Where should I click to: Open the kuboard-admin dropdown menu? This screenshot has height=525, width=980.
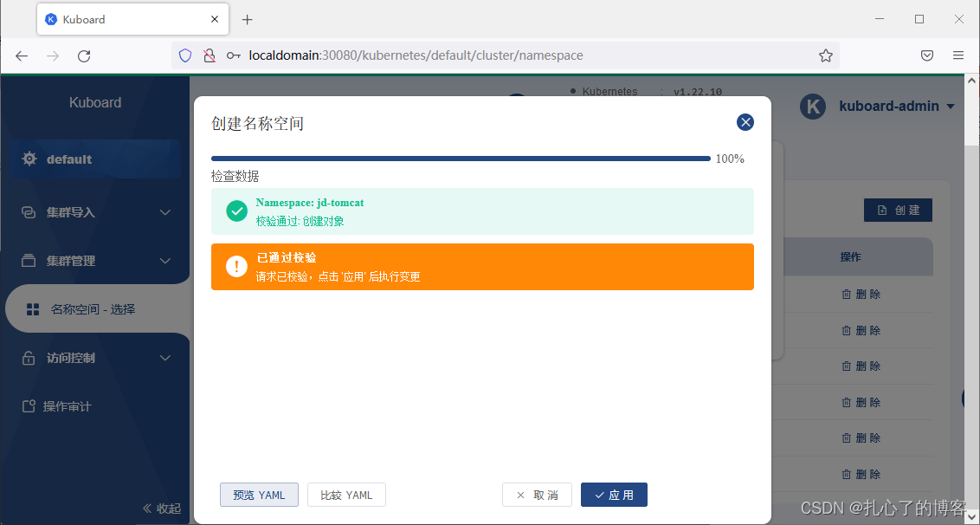pos(951,107)
